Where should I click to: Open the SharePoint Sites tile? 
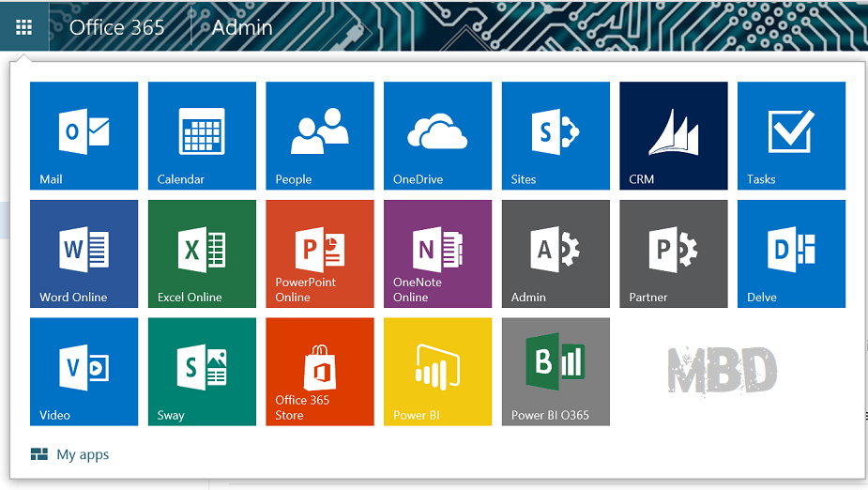click(x=556, y=136)
